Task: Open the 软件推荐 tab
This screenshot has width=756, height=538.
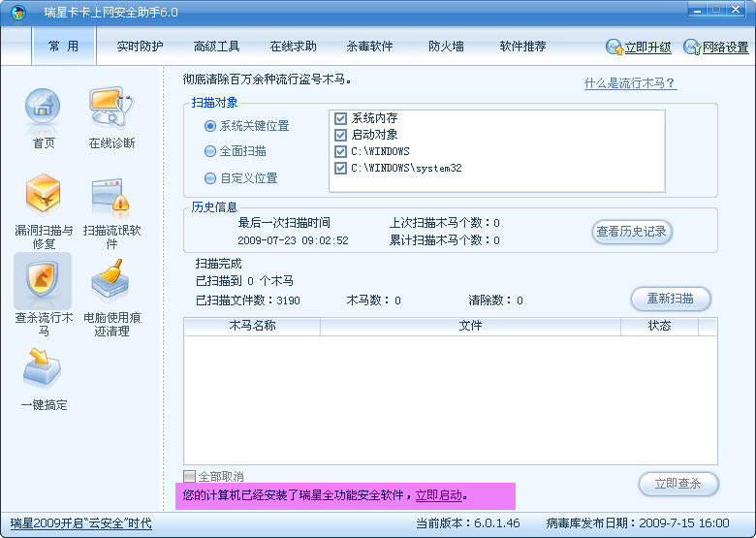Action: point(522,47)
